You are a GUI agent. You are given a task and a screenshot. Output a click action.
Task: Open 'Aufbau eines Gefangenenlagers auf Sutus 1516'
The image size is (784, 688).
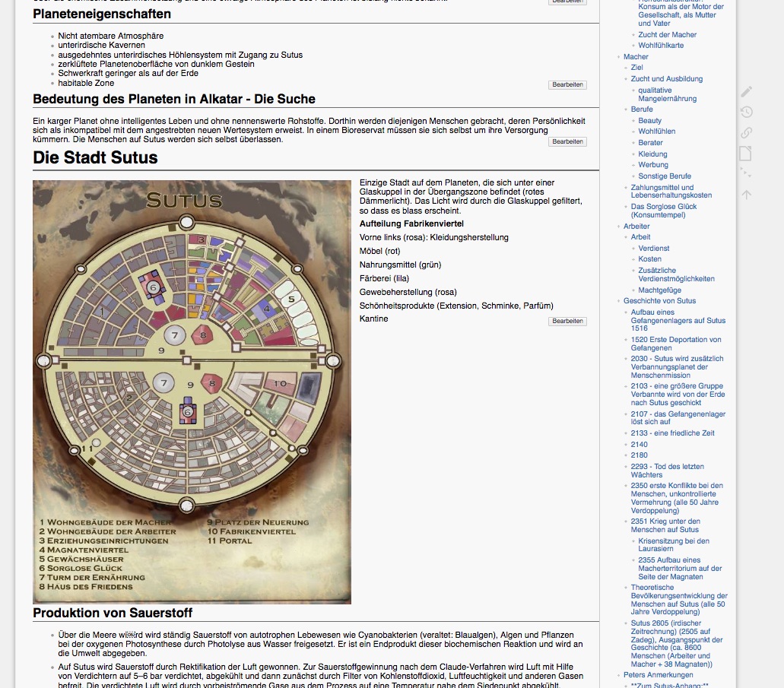pyautogui.click(x=678, y=320)
